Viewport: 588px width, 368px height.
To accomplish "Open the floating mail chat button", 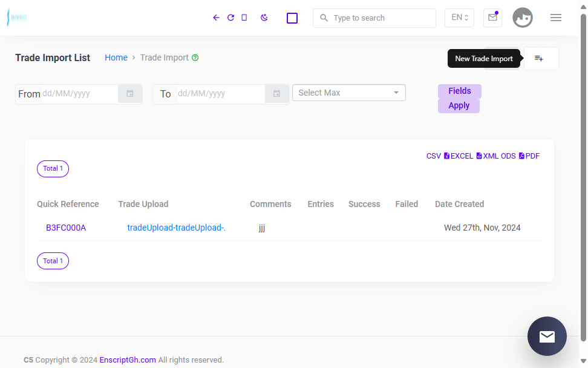I will [547, 336].
